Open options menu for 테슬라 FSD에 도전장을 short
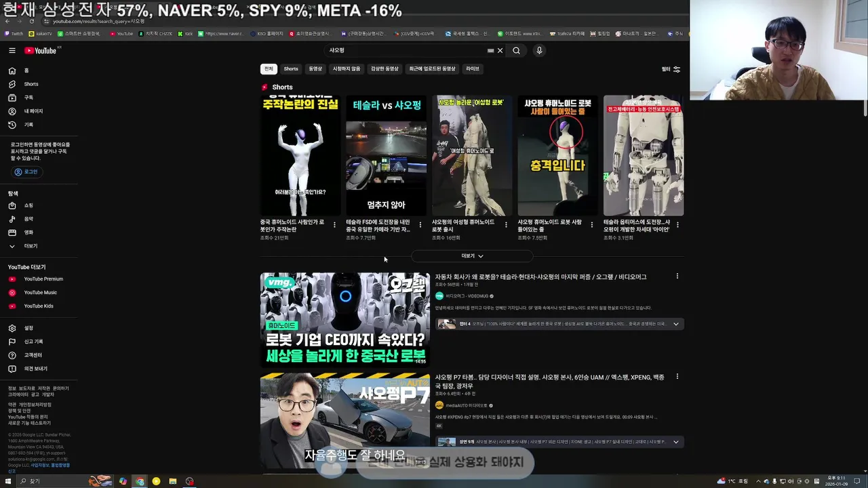The image size is (868, 488). tap(420, 225)
